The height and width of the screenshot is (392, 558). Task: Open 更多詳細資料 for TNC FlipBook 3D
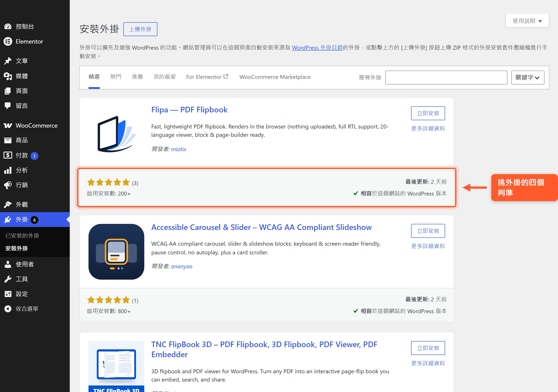[x=428, y=363]
